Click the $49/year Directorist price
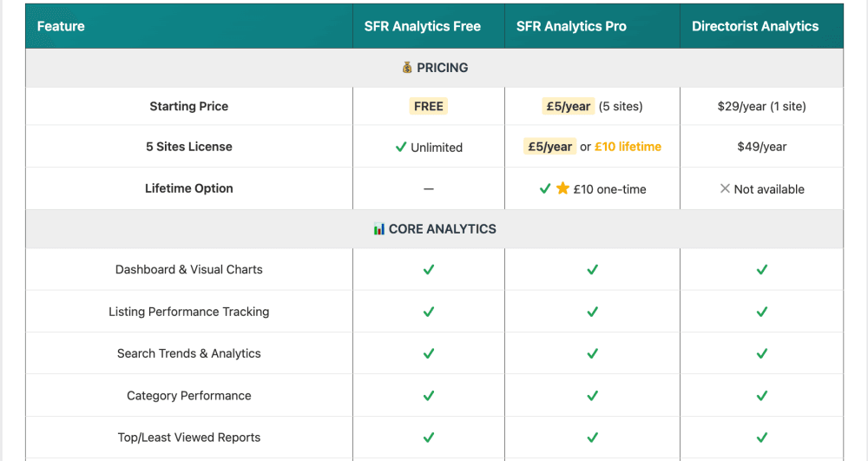The width and height of the screenshot is (868, 461). (x=762, y=147)
